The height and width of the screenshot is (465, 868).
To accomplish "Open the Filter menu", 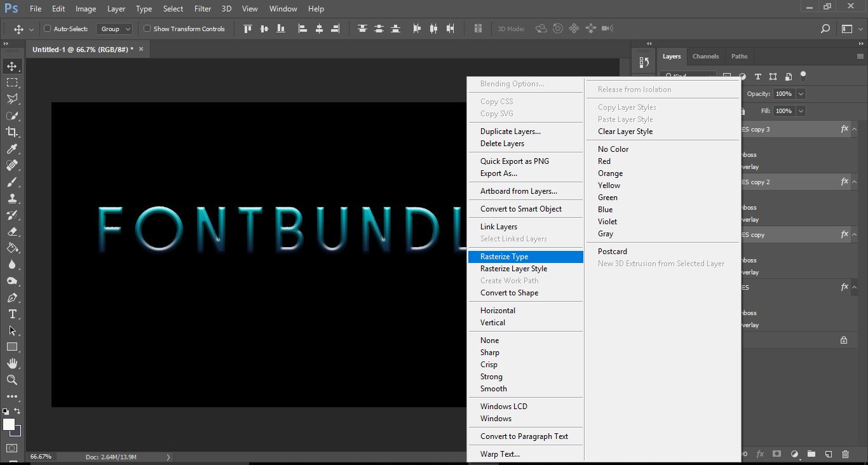I will 203,9.
